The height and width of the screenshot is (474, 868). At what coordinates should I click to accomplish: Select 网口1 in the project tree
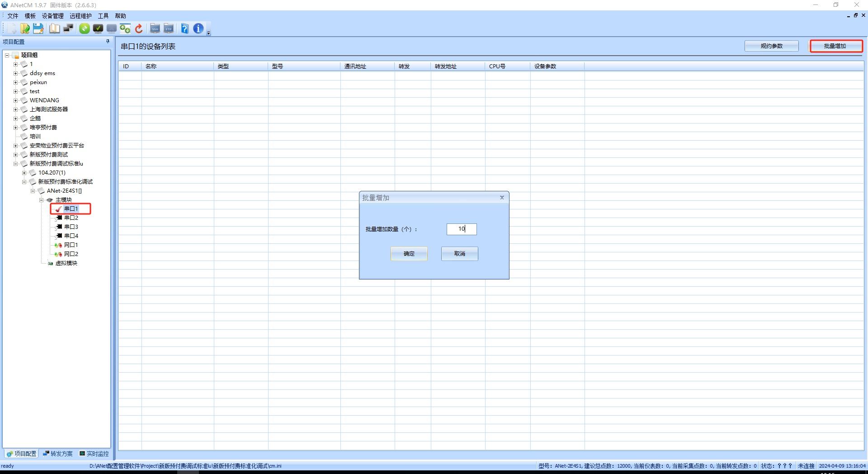[71, 245]
